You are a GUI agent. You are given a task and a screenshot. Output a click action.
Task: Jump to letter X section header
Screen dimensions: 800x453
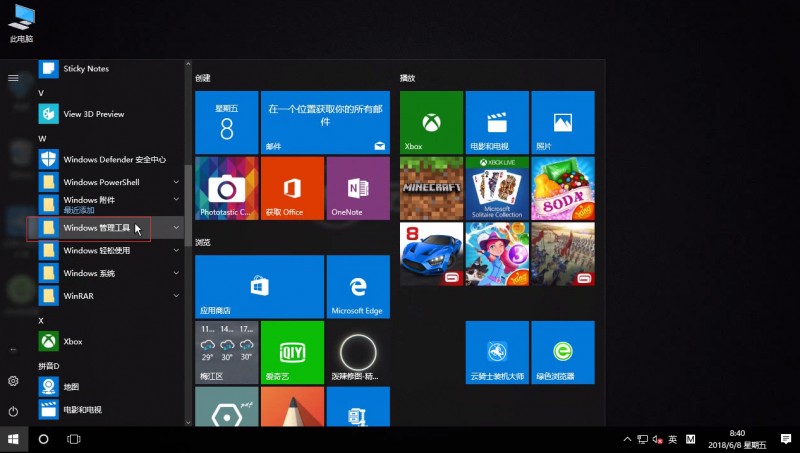click(41, 320)
